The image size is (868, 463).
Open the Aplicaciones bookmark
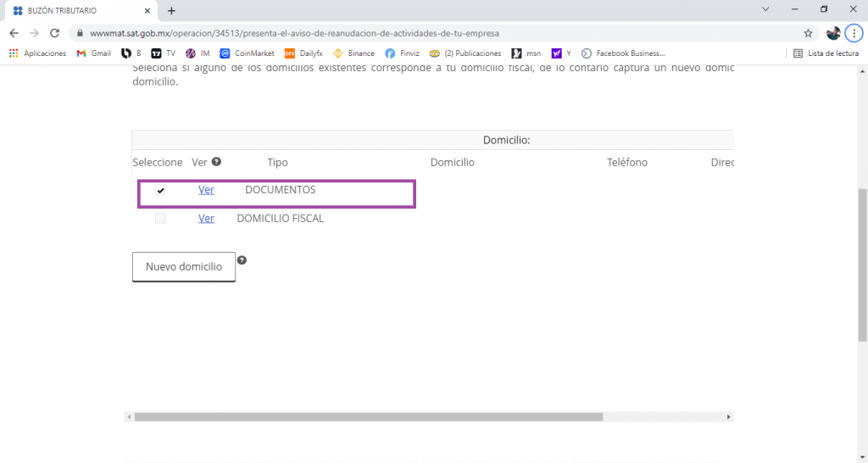(x=37, y=53)
